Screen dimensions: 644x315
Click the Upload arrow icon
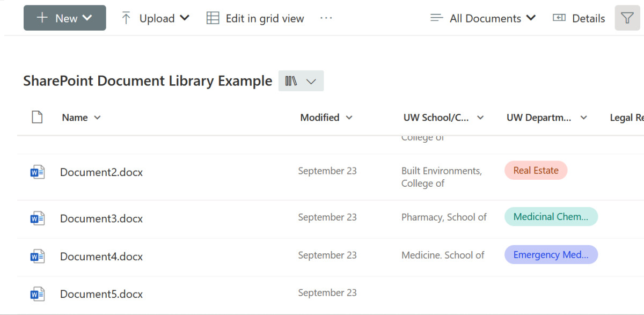click(126, 18)
